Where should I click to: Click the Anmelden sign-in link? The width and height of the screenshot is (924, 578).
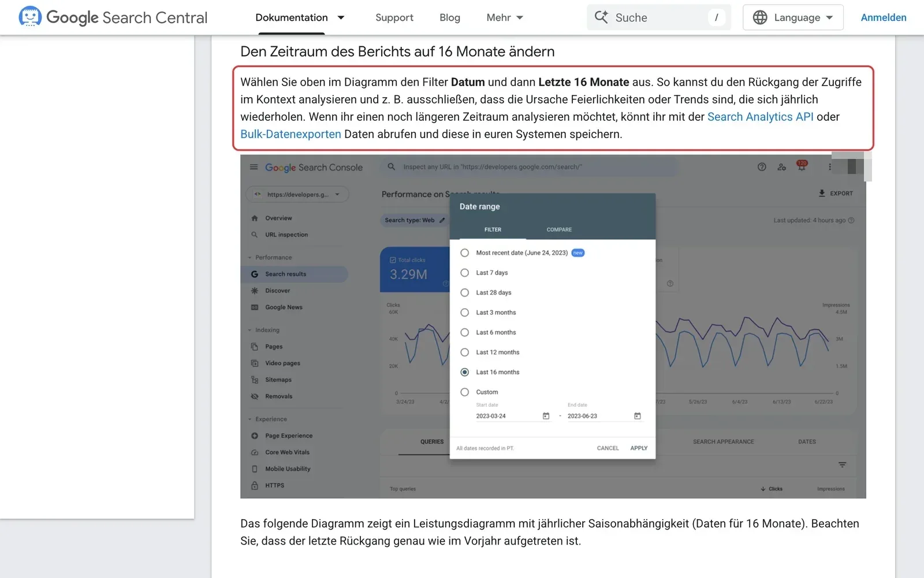tap(884, 18)
